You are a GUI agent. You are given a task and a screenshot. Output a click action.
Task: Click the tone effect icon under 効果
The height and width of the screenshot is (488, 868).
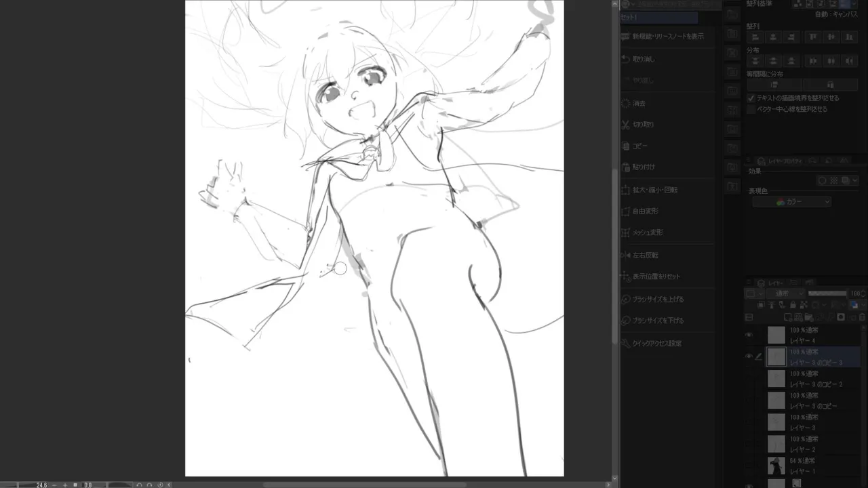pyautogui.click(x=834, y=181)
